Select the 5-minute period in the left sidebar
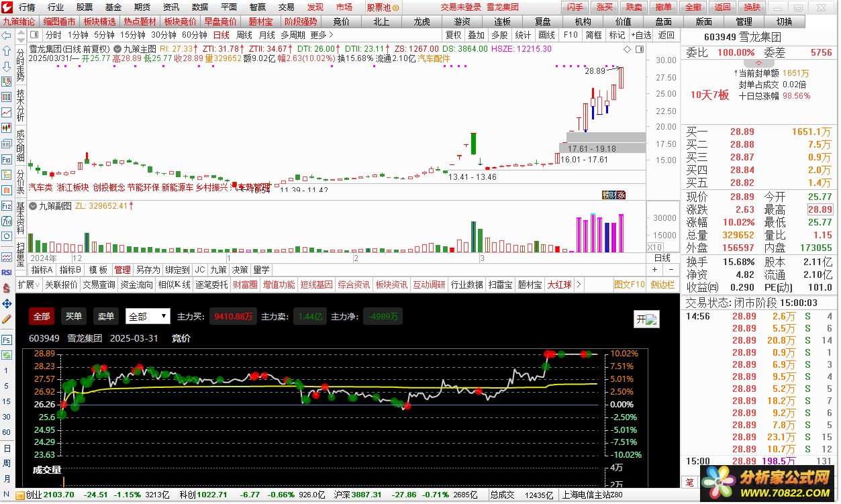841x504 pixels. [x=7, y=386]
